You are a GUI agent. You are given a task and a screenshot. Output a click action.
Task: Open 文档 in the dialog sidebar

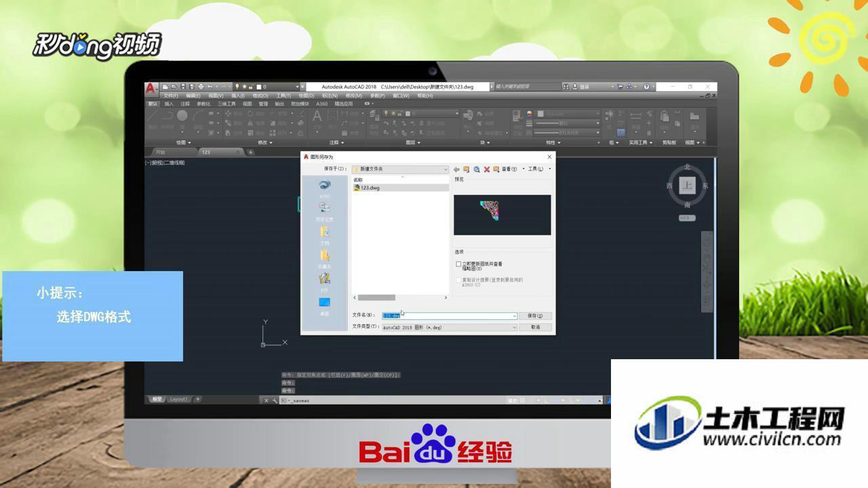point(325,235)
